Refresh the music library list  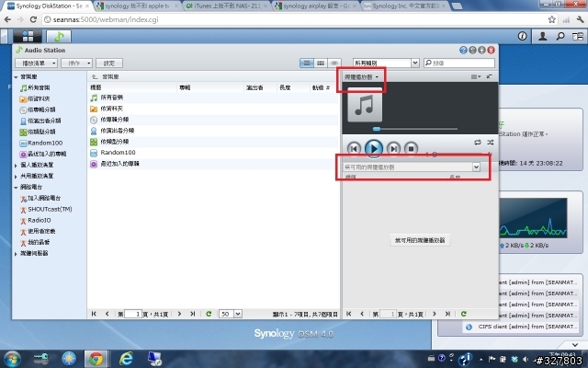pyautogui.click(x=209, y=314)
